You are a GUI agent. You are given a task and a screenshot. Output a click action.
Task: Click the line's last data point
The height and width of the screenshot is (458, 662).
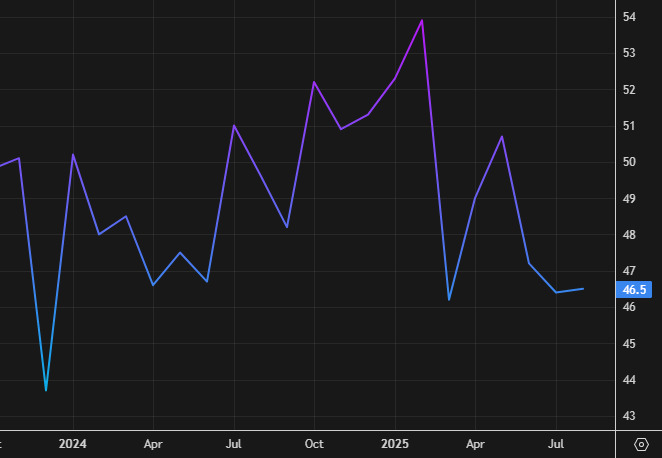pyautogui.click(x=583, y=289)
